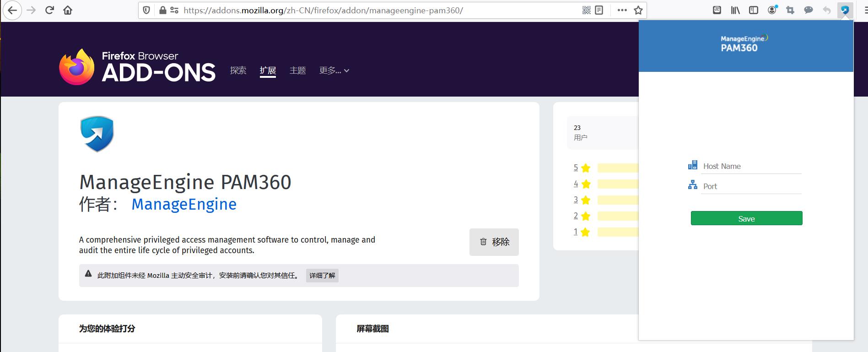
Task: Save the PAM360 host settings
Action: click(746, 218)
